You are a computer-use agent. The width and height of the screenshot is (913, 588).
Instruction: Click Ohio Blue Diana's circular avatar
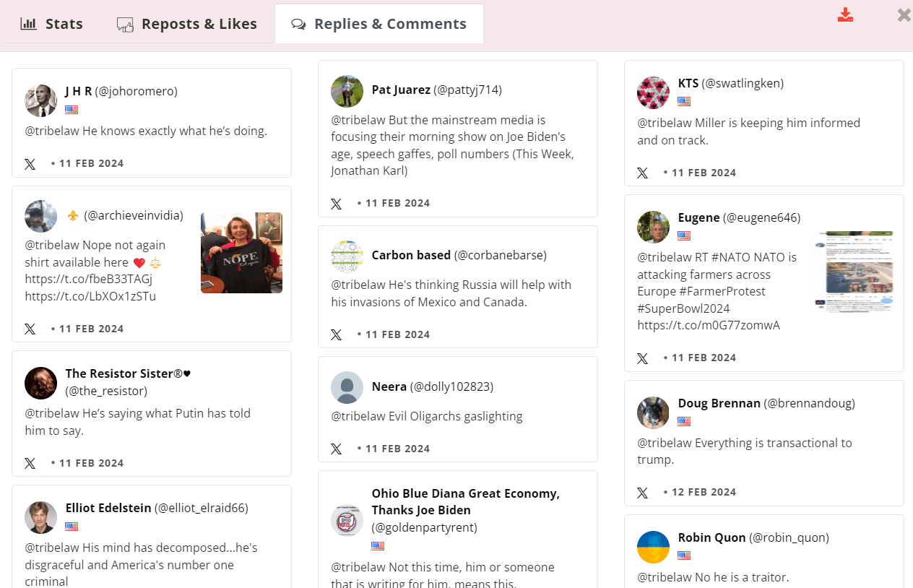click(x=347, y=520)
